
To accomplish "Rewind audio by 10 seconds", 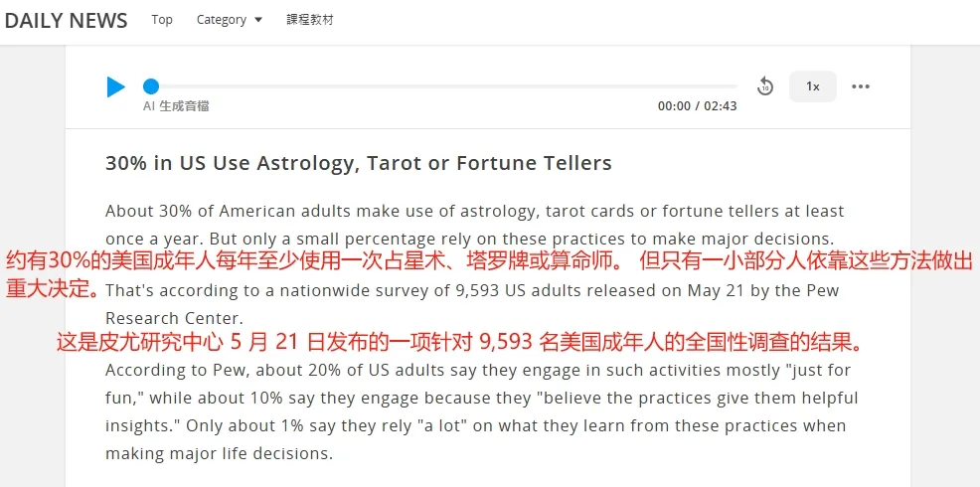I will [764, 86].
